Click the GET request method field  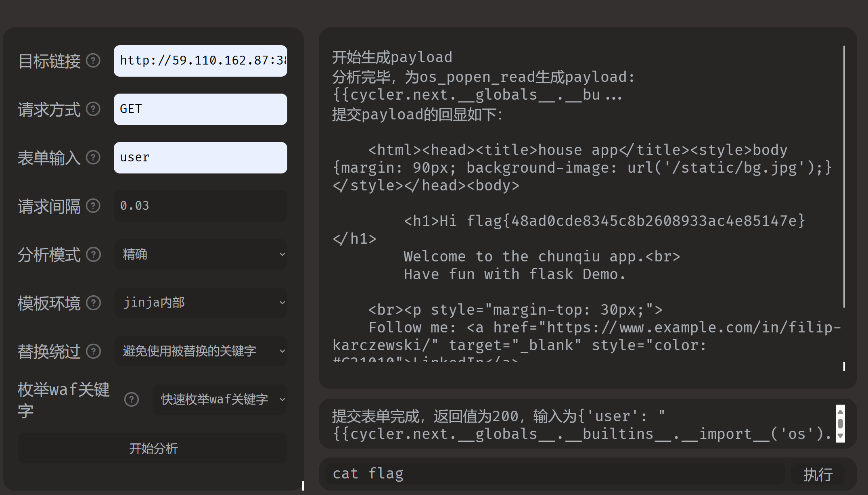click(x=201, y=109)
